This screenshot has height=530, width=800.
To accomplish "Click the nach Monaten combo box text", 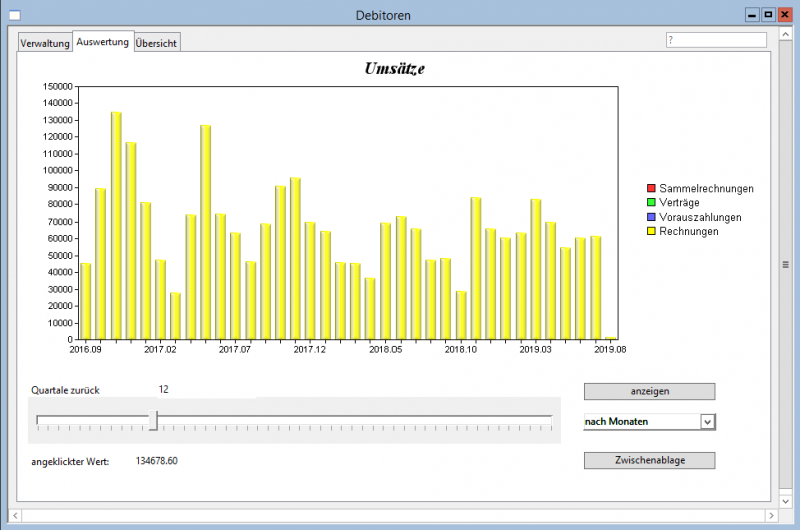I will coord(640,422).
